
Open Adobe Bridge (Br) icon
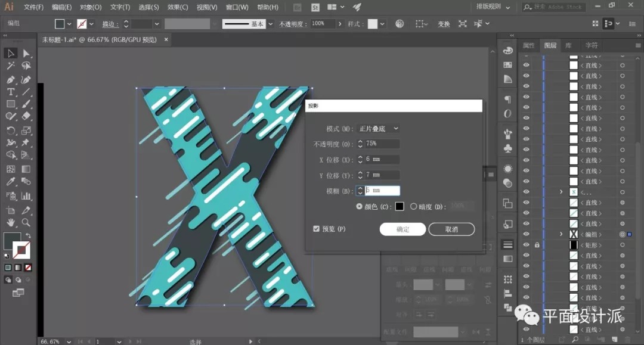point(297,7)
